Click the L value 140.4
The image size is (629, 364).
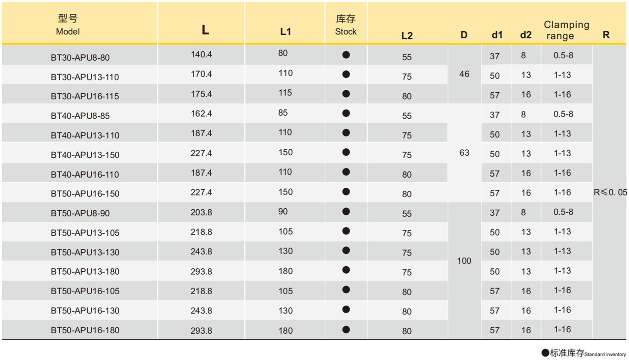(201, 55)
